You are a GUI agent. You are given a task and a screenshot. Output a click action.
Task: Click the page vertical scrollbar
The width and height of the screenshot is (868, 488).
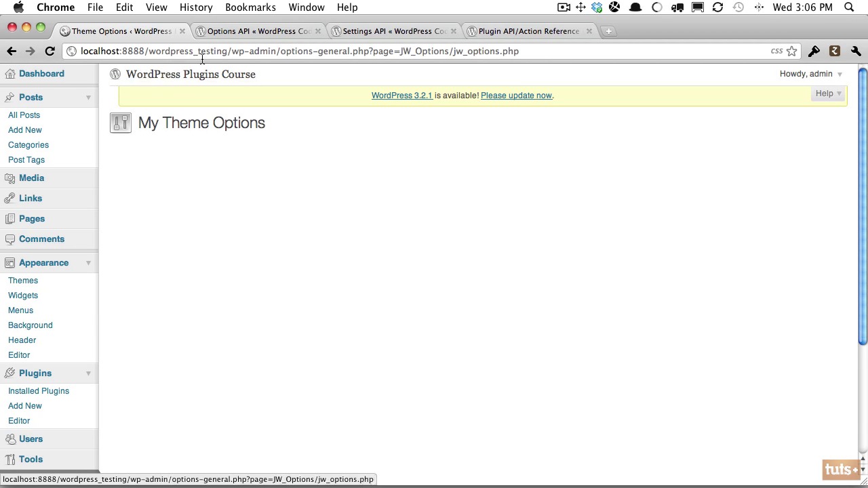863,206
